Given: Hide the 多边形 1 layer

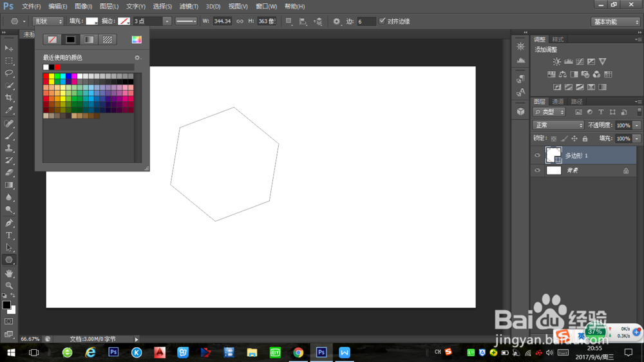Looking at the screenshot, I should point(537,155).
